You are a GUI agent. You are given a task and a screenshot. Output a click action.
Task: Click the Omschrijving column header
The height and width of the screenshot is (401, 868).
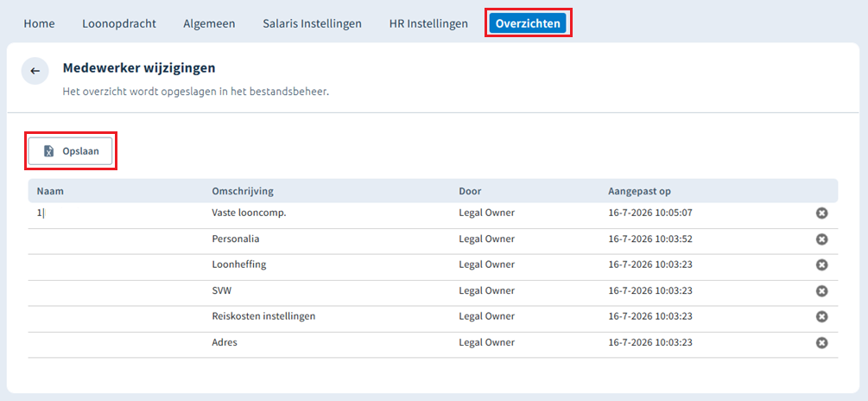point(243,191)
